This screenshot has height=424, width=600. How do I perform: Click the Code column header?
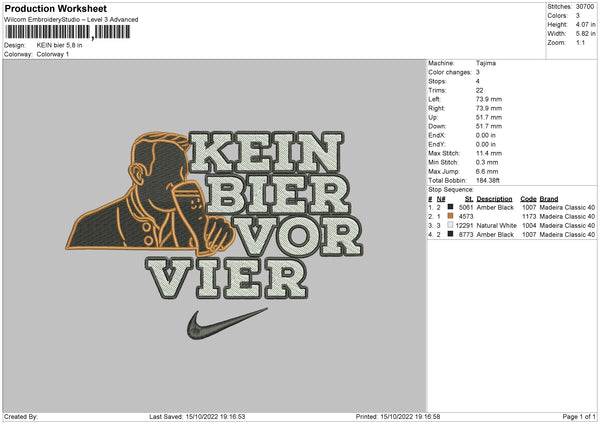tap(528, 199)
